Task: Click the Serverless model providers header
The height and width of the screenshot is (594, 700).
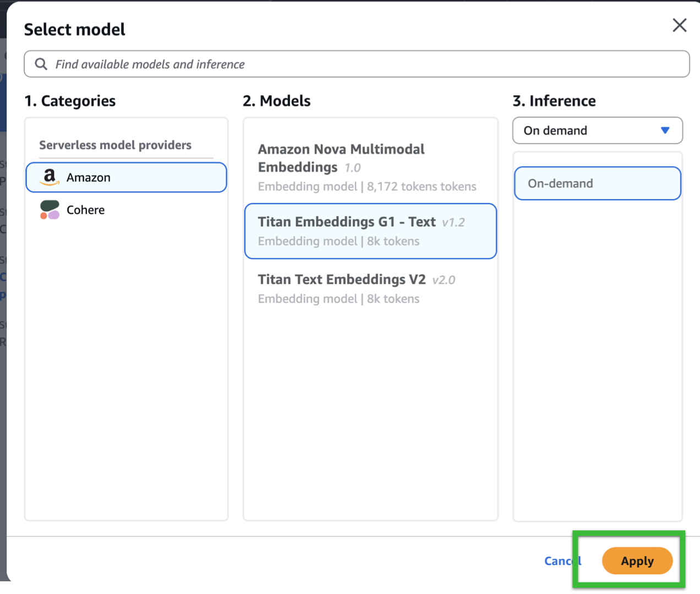Action: [x=115, y=145]
